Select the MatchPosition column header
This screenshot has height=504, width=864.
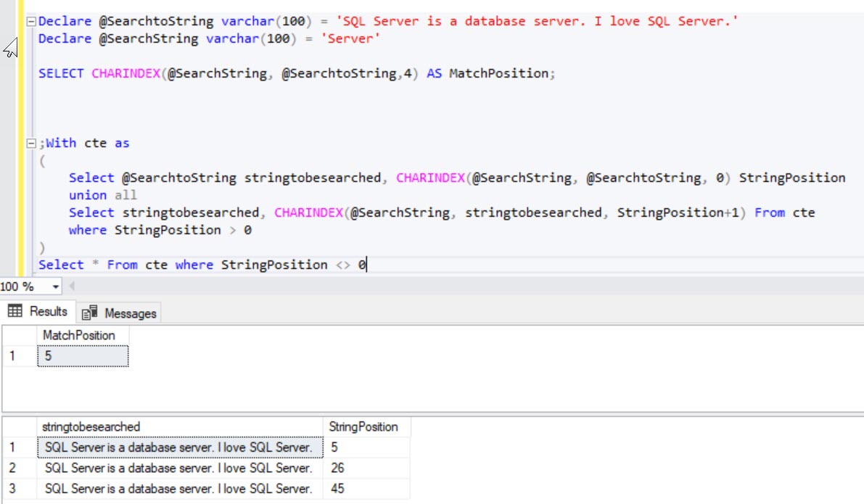click(x=83, y=336)
